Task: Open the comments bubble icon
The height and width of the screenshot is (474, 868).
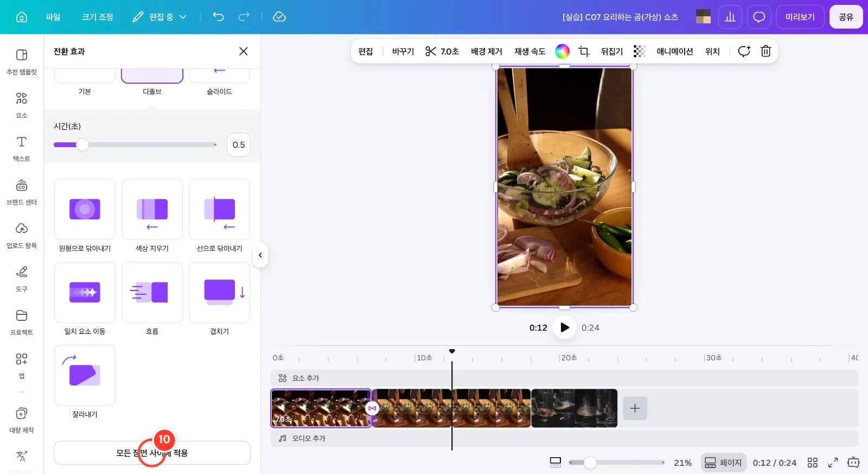Action: tap(759, 17)
